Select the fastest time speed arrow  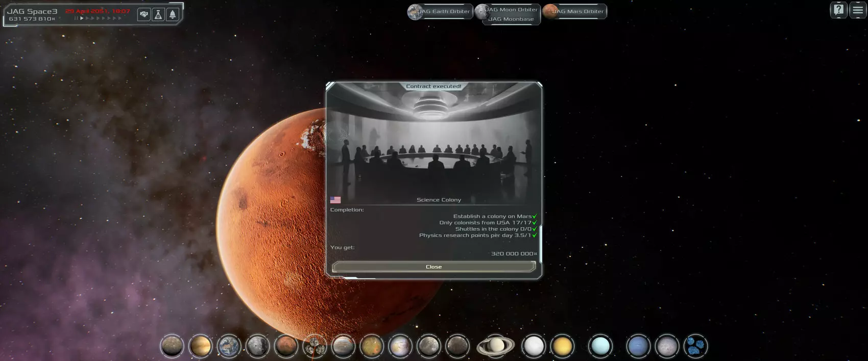120,18
